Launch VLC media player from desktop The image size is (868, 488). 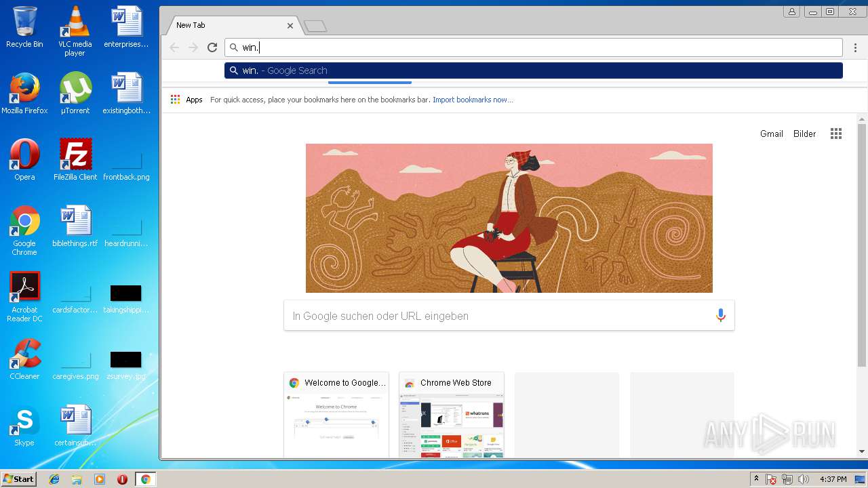coord(75,31)
